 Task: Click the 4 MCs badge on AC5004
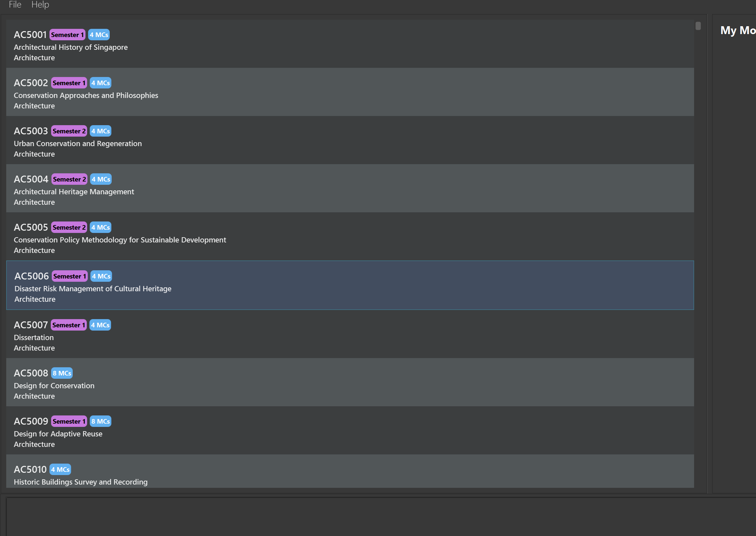[x=101, y=179]
